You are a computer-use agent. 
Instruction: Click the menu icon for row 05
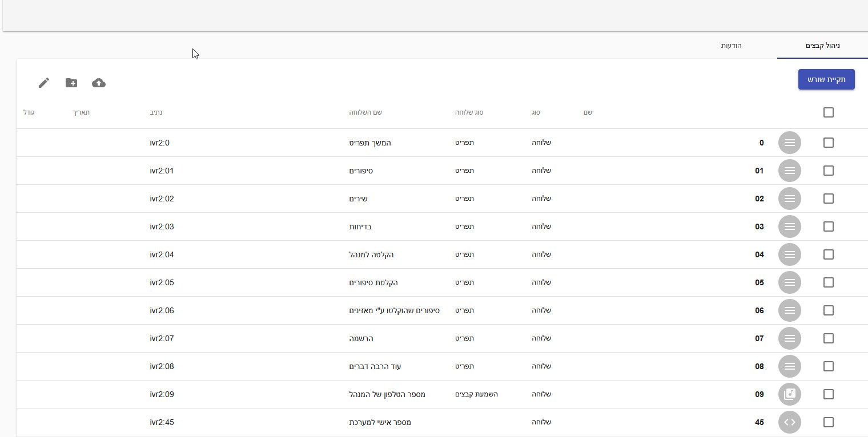click(790, 282)
